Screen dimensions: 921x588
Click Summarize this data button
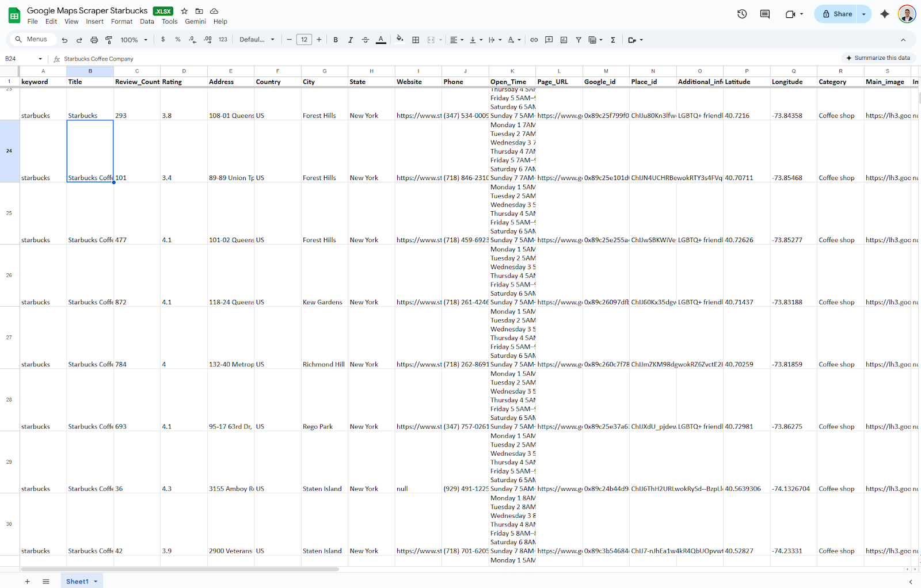[878, 58]
